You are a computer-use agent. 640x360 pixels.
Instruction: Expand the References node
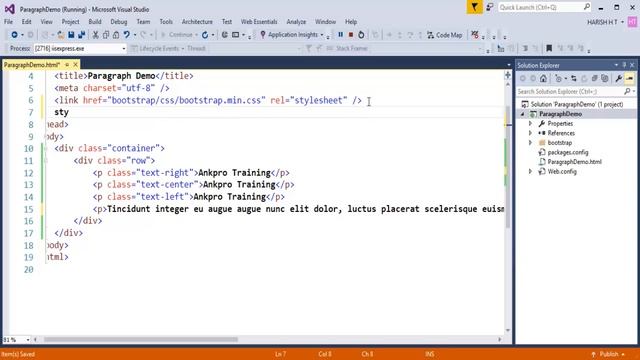pos(531,133)
